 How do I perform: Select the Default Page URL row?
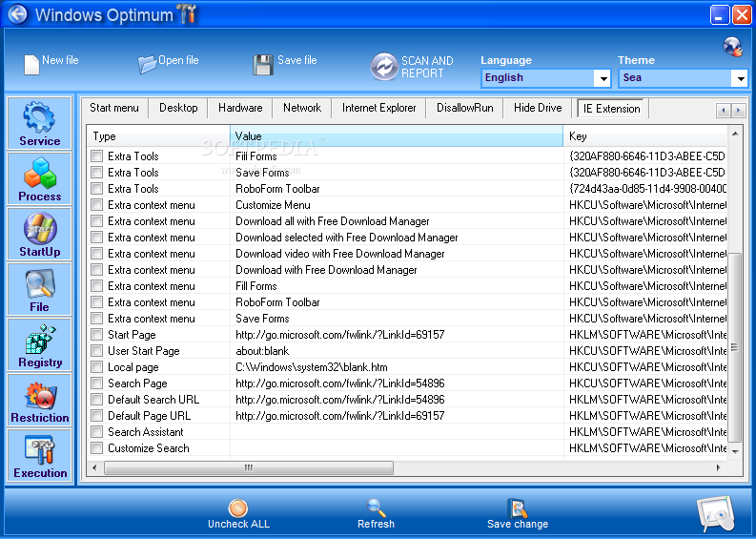[x=407, y=416]
